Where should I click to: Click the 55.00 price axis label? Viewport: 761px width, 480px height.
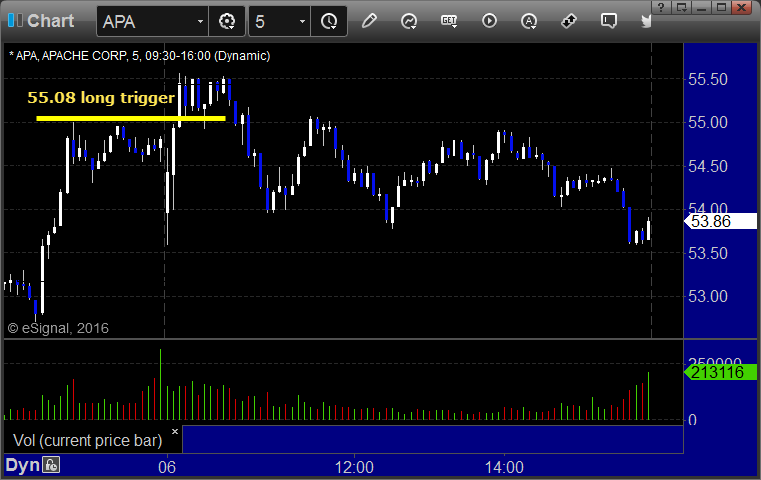(708, 122)
